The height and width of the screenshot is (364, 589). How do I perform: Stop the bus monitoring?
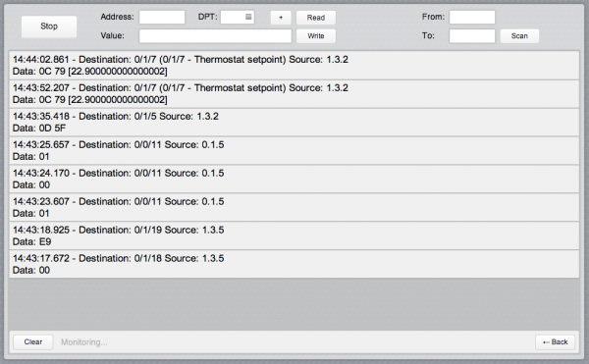point(49,26)
